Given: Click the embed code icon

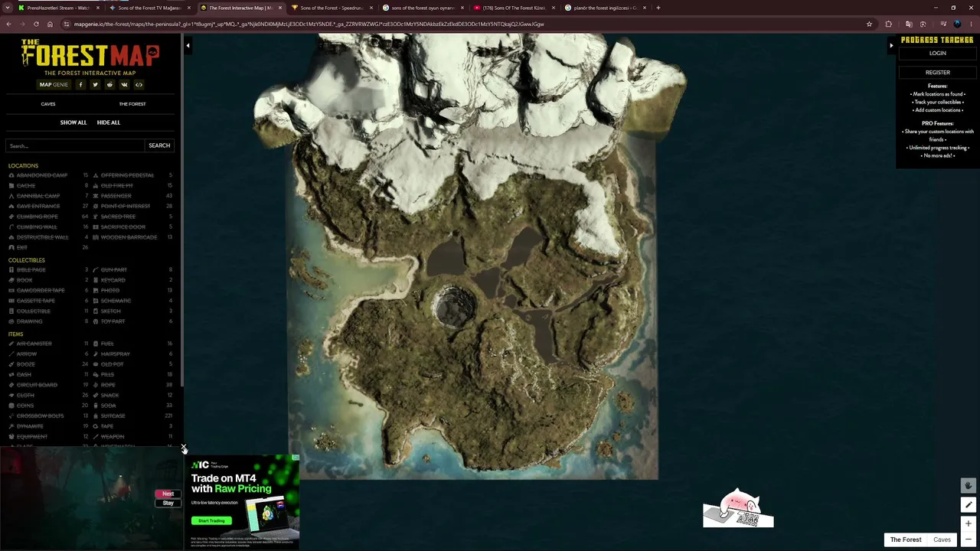Looking at the screenshot, I should pos(139,85).
